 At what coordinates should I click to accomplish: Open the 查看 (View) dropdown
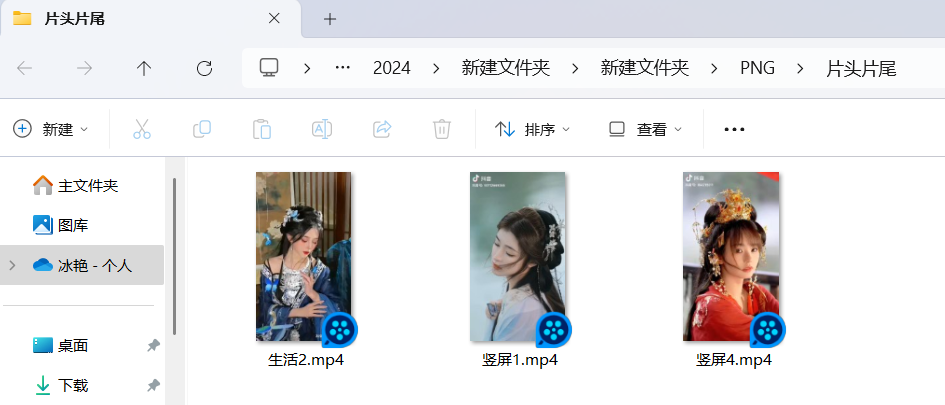[645, 129]
